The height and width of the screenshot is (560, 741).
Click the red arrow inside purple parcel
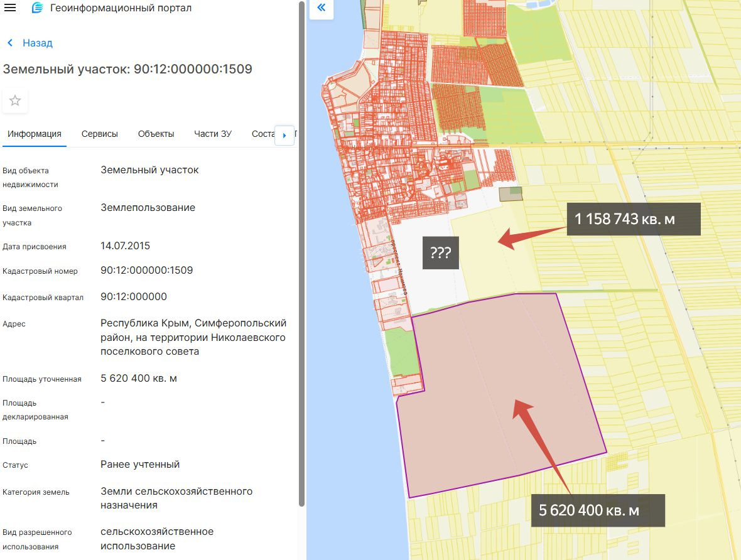pyautogui.click(x=540, y=439)
